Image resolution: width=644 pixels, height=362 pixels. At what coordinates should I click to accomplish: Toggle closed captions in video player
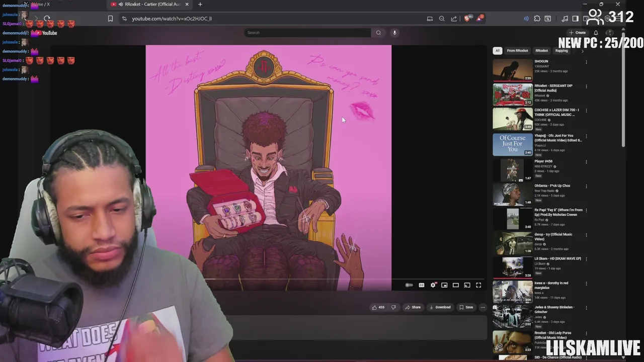(x=421, y=285)
